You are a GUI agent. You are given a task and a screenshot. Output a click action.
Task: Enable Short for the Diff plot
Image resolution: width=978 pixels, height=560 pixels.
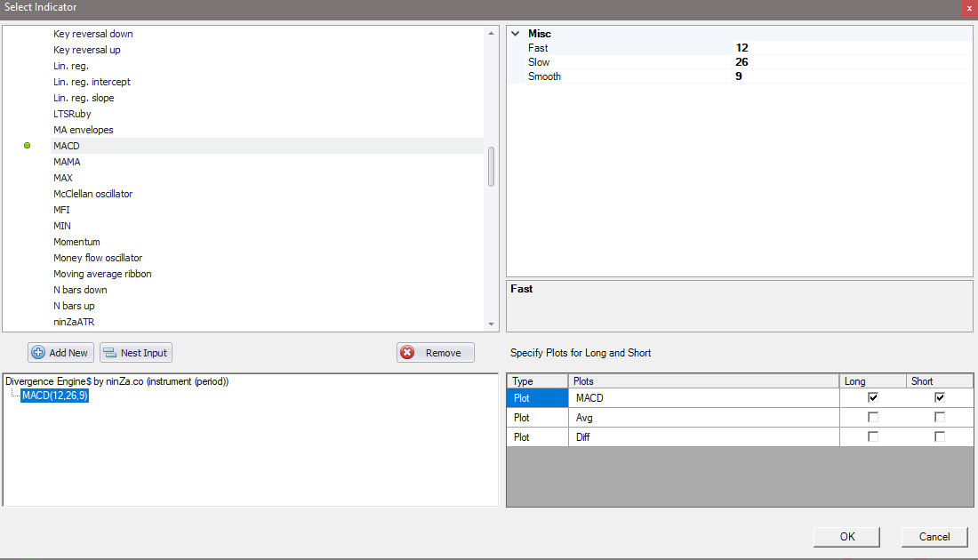point(940,436)
